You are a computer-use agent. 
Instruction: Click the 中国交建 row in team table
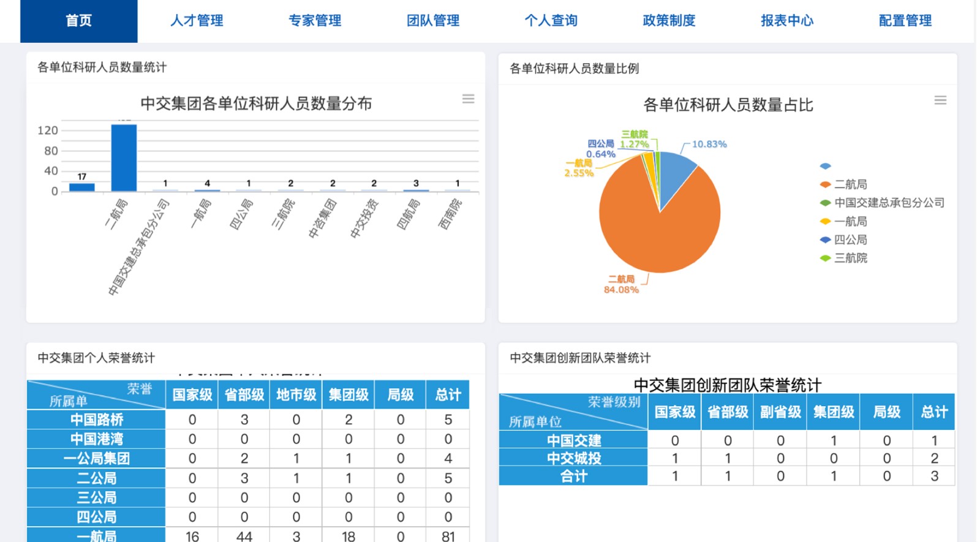[x=727, y=440]
